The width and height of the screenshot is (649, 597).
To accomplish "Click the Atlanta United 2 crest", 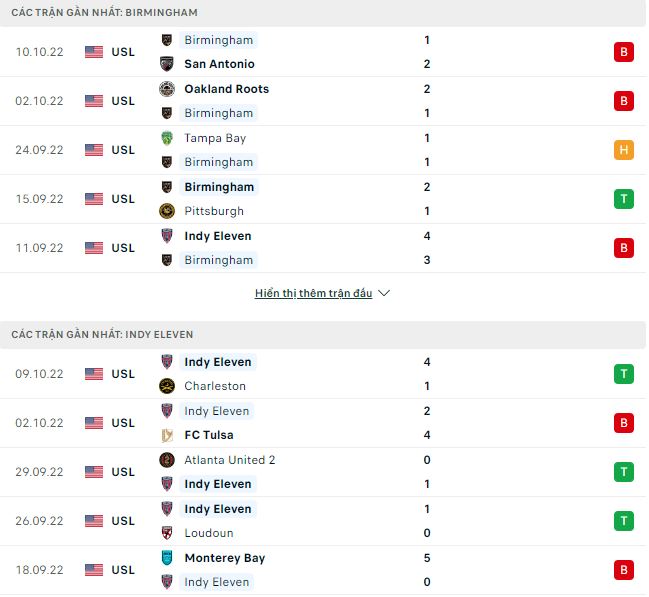I will [x=167, y=460].
